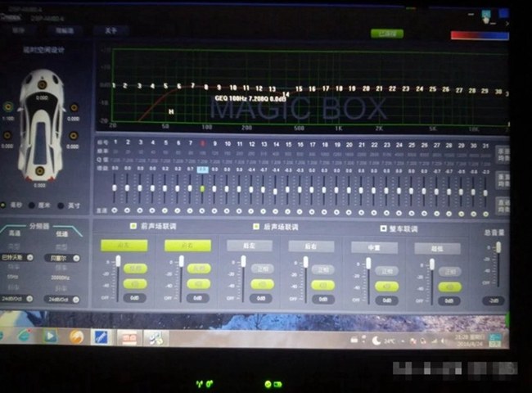Select the front right speaker beside the car
Viewport: 532px width, 393px height.
[x=74, y=108]
